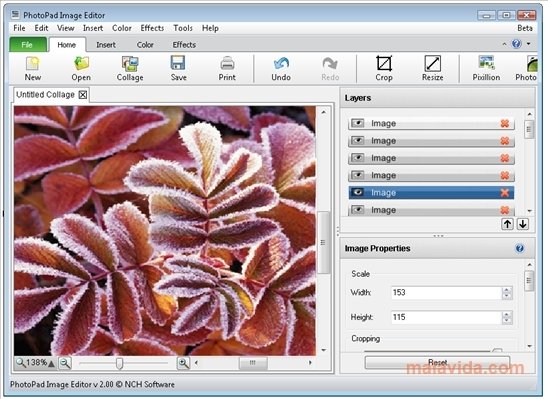Switch to the Home ribbon tab
Viewport: 548px width, 399px height.
[x=67, y=45]
